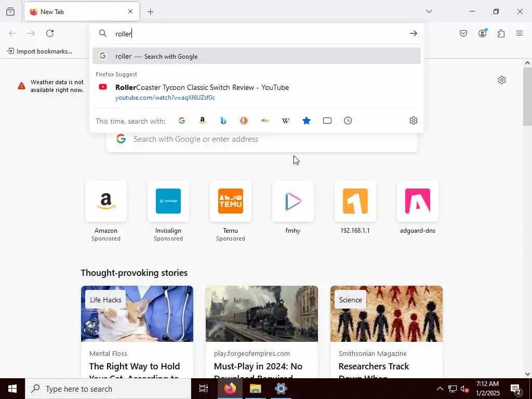Click the Search with Google page field
The image size is (532, 399).
click(262, 139)
